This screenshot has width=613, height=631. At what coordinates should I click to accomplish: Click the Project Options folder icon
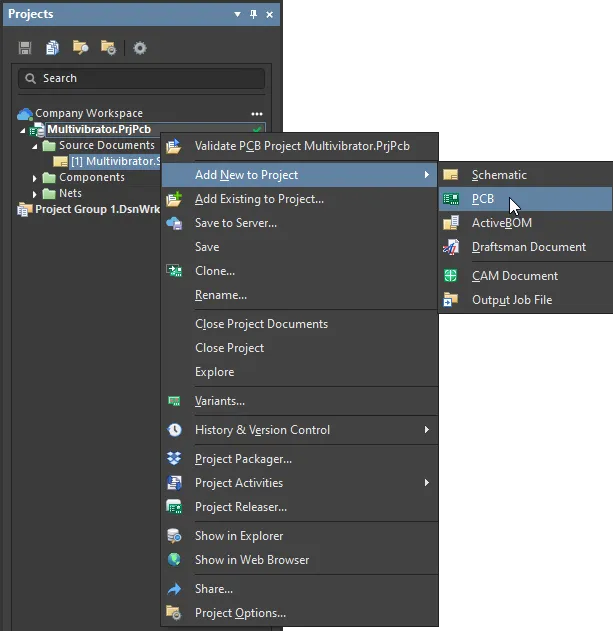[x=174, y=613]
